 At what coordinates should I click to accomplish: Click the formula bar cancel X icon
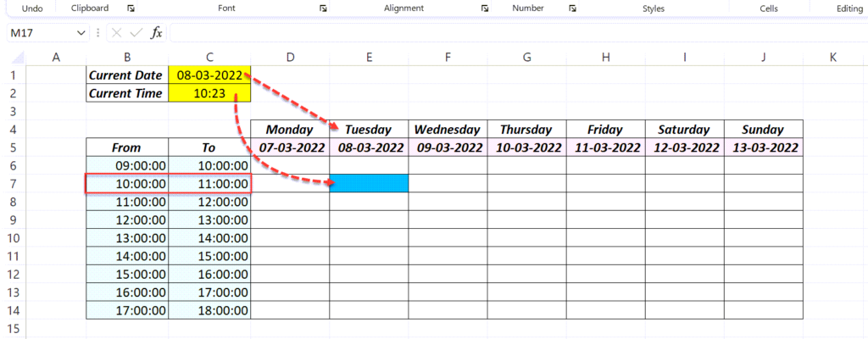pos(116,33)
